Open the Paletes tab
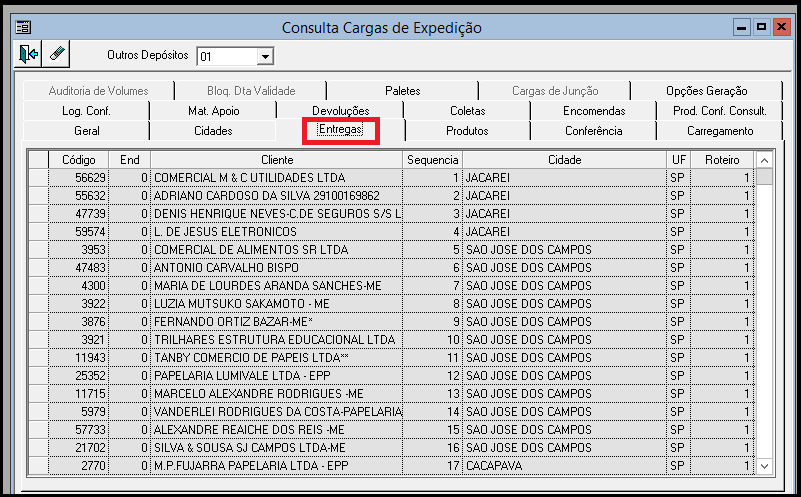Screen dimensions: 801x497 (403, 91)
